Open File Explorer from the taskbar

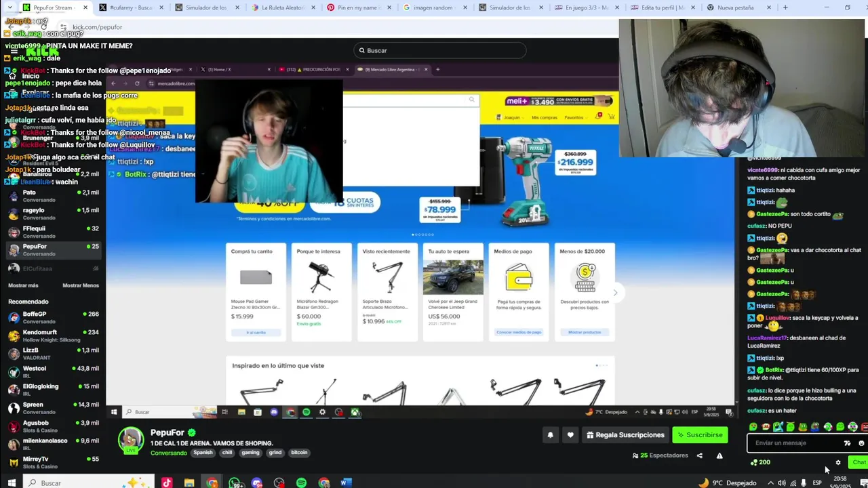pos(189,483)
